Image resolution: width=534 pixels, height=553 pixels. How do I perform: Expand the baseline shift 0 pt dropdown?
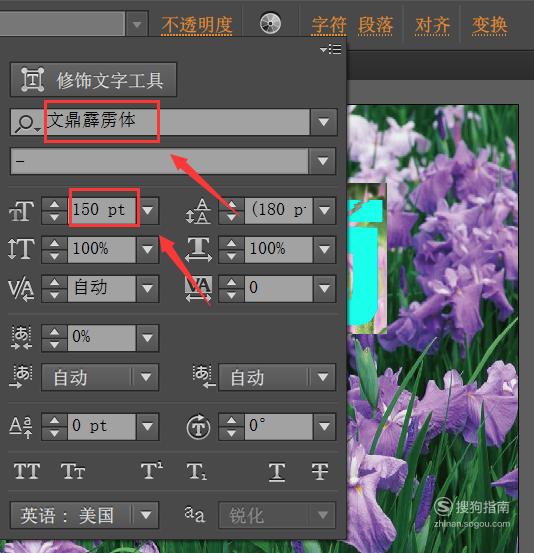coord(147,427)
